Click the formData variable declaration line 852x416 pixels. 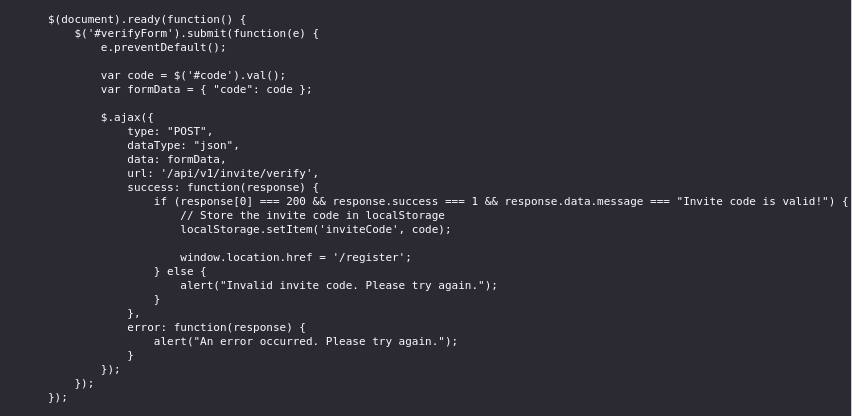[x=206, y=90]
